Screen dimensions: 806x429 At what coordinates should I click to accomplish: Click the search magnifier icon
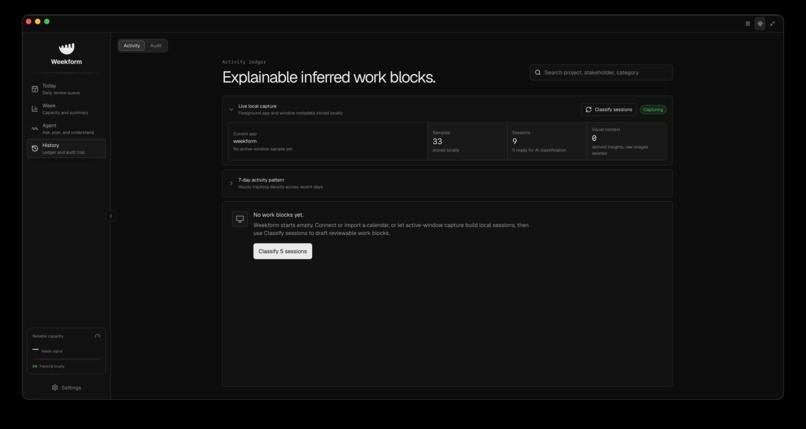pos(538,72)
